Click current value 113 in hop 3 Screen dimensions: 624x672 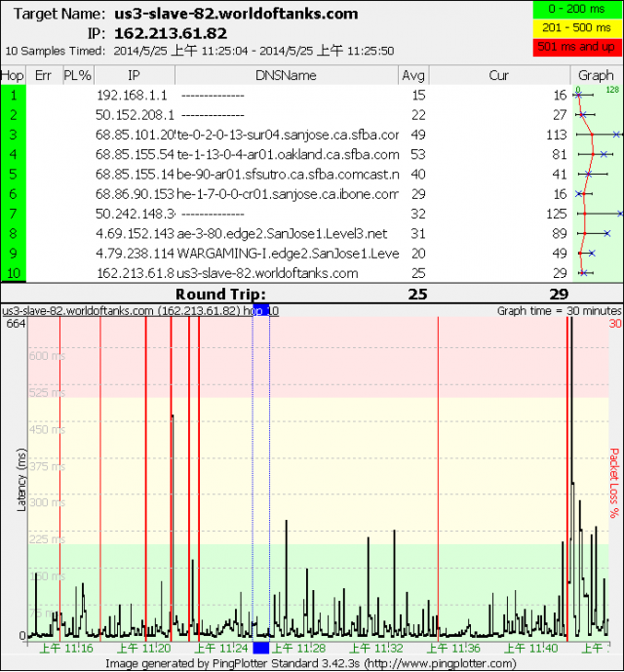[x=557, y=135]
